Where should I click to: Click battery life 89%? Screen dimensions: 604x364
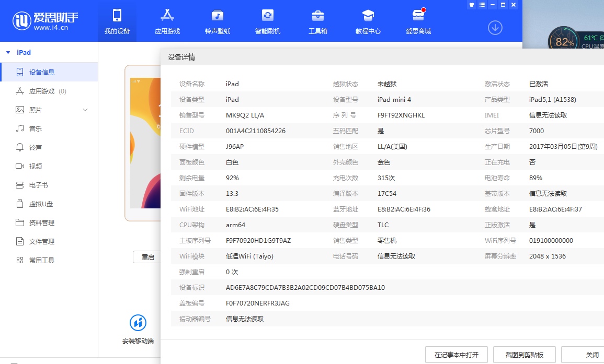tap(536, 178)
